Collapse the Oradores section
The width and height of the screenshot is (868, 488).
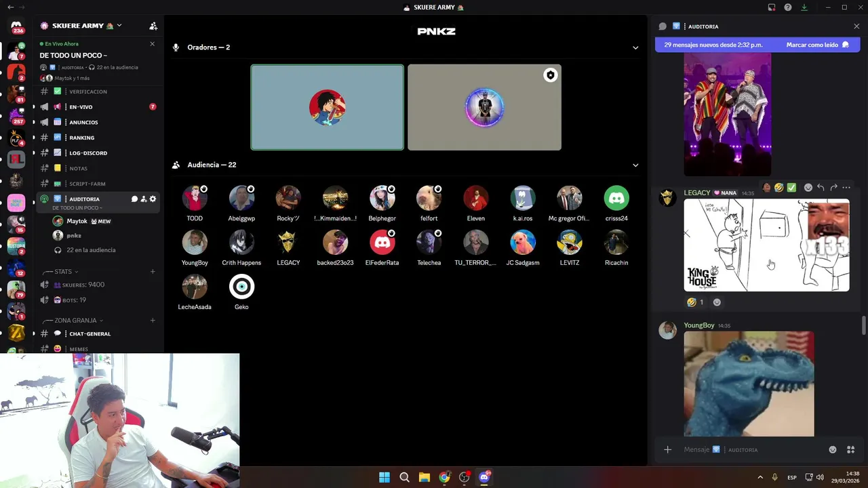635,47
